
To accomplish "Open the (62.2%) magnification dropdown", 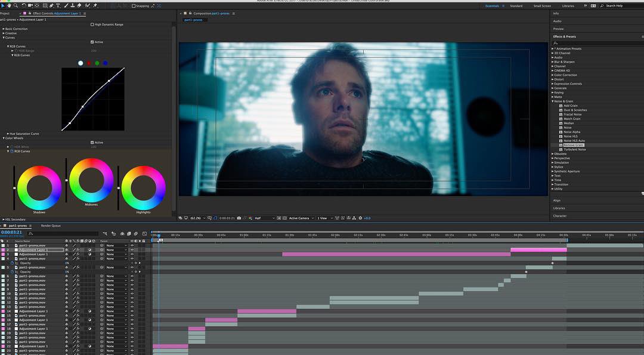I will pos(198,218).
